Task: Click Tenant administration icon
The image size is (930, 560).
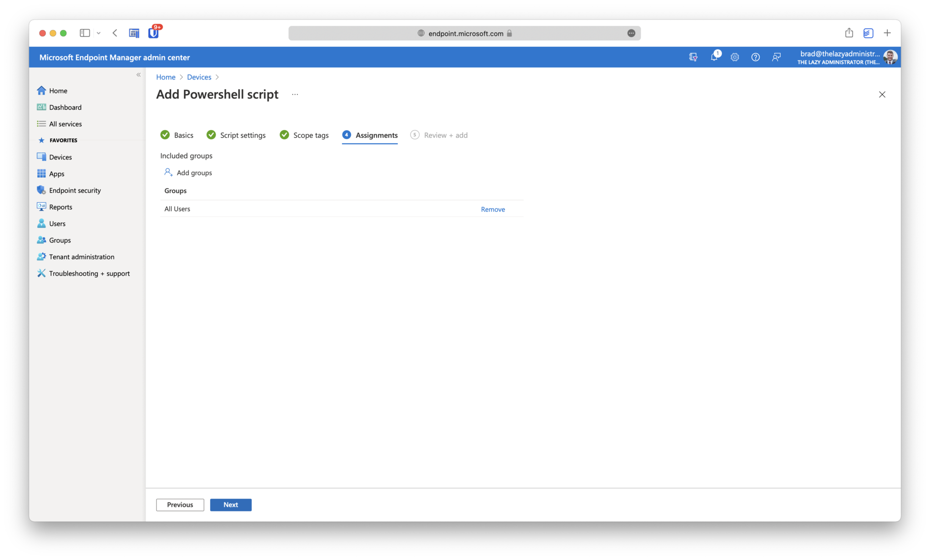Action: click(x=41, y=257)
